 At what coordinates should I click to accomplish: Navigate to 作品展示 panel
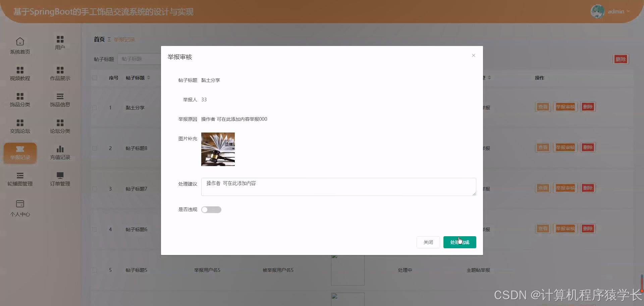(x=60, y=73)
